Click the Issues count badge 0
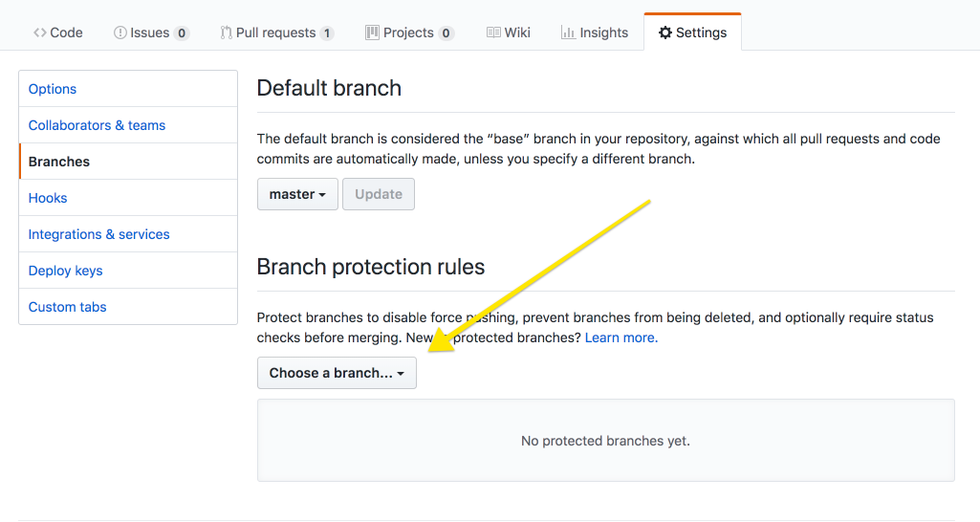The height and width of the screenshot is (522, 980). pyautogui.click(x=182, y=33)
